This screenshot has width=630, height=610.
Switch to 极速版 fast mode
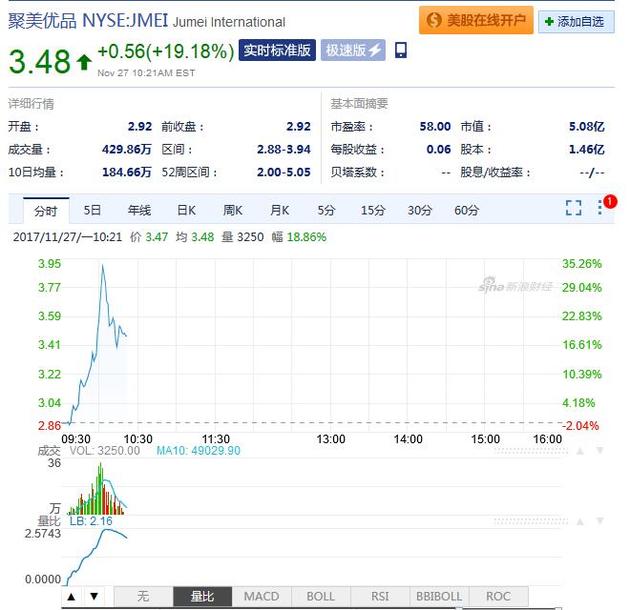tap(353, 50)
